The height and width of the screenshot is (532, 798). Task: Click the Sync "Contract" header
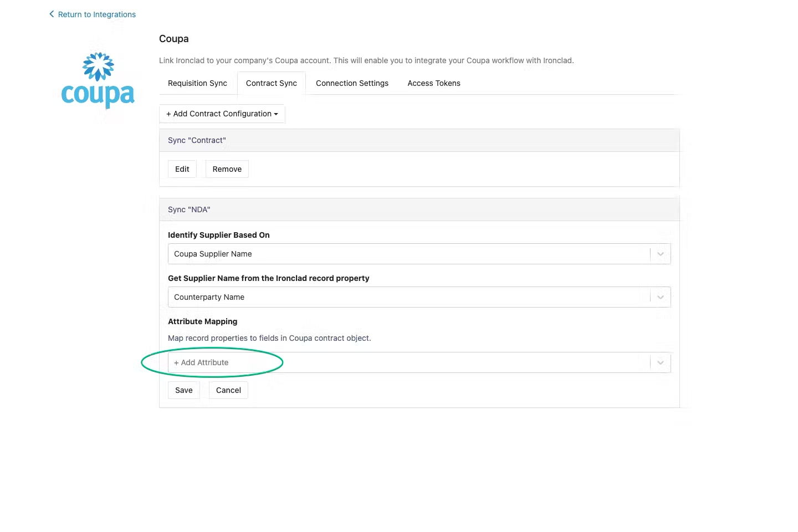pyautogui.click(x=419, y=140)
